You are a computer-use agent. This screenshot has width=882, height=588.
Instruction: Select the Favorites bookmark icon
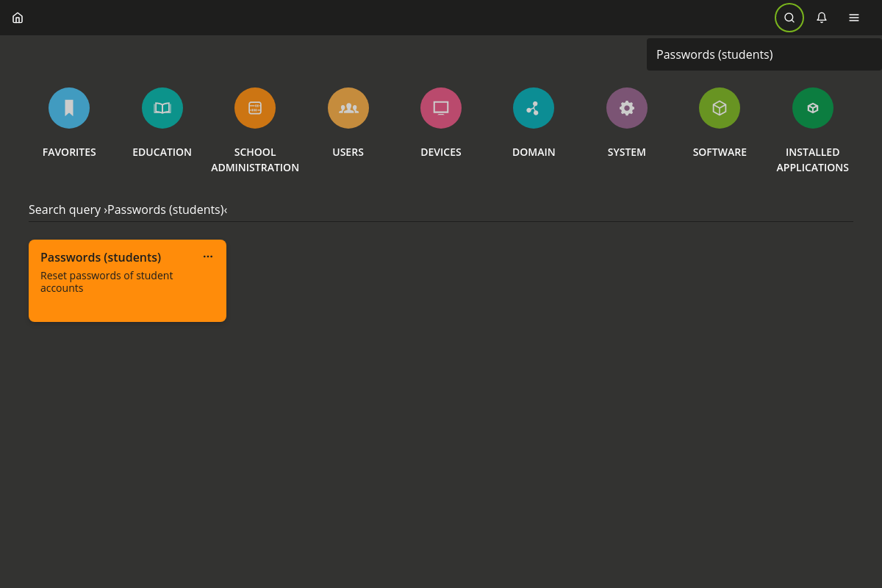pos(69,108)
